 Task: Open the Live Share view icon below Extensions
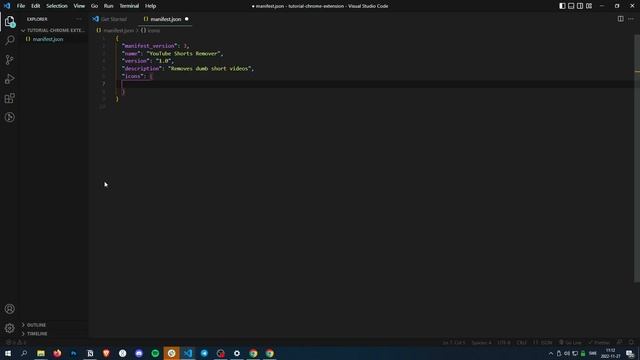pyautogui.click(x=10, y=117)
